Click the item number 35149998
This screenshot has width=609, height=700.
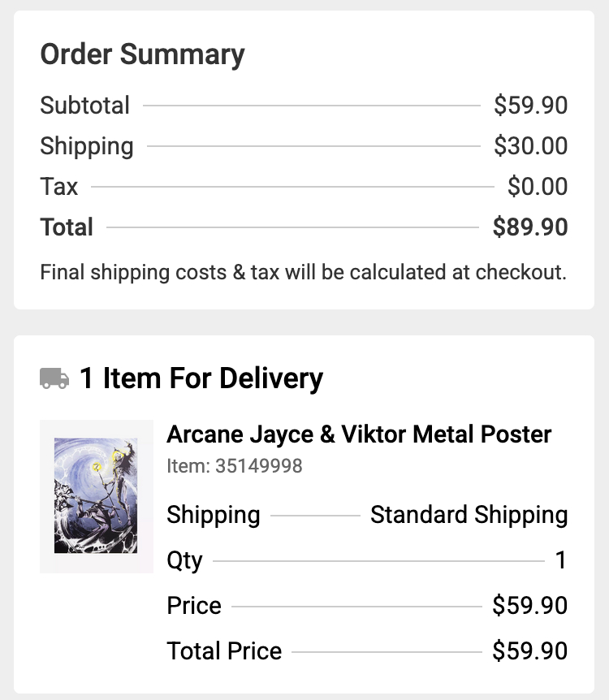235,466
